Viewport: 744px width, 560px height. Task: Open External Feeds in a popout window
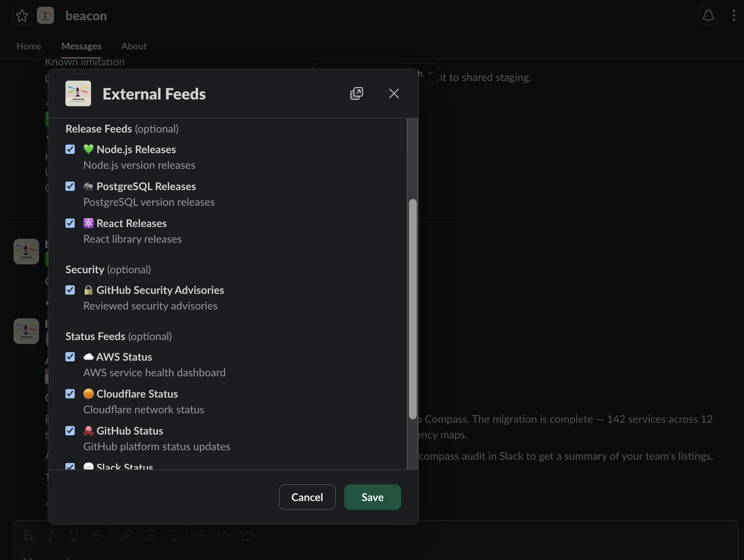pyautogui.click(x=356, y=93)
